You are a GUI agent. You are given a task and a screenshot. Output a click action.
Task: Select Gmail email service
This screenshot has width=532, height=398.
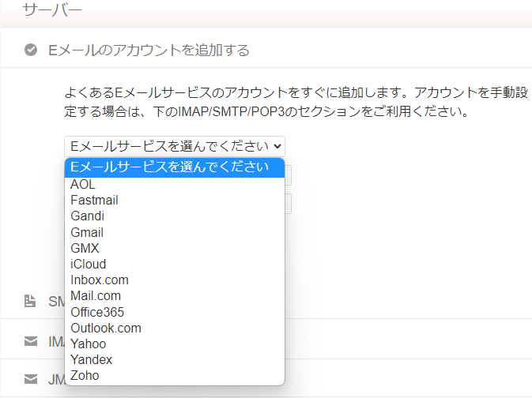tap(175, 232)
